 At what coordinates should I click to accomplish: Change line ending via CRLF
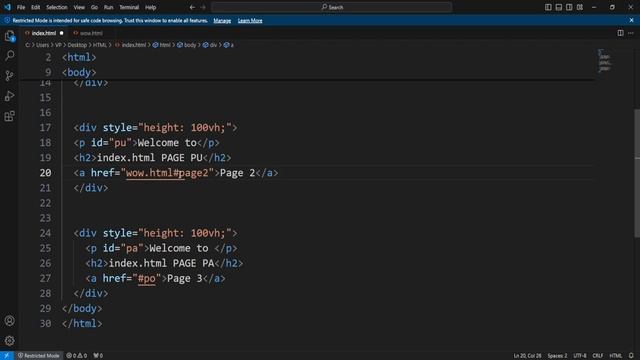click(x=598, y=356)
